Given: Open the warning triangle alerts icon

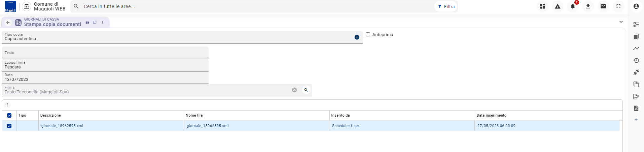Looking at the screenshot, I should click(558, 6).
